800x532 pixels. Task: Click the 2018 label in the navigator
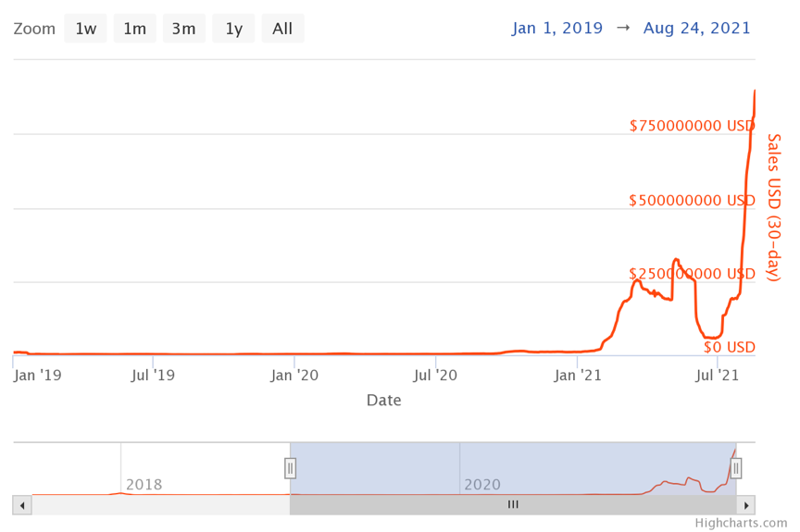(x=144, y=485)
